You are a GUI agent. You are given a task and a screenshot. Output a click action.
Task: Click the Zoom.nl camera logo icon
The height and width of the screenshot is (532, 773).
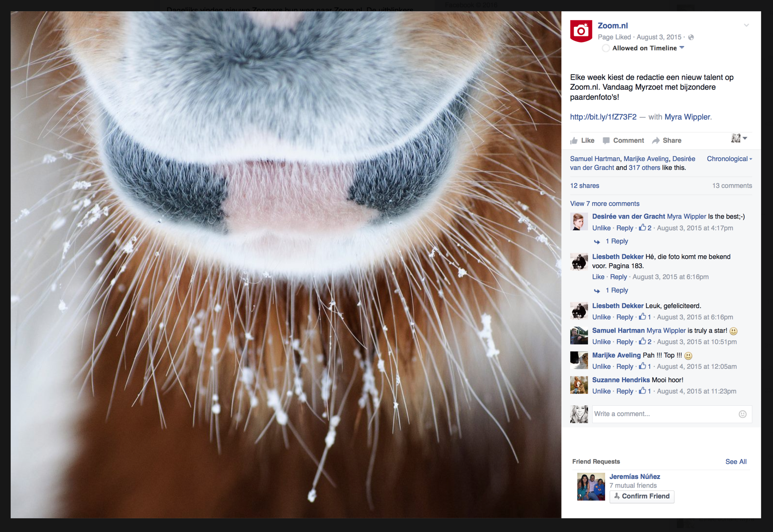pyautogui.click(x=581, y=31)
